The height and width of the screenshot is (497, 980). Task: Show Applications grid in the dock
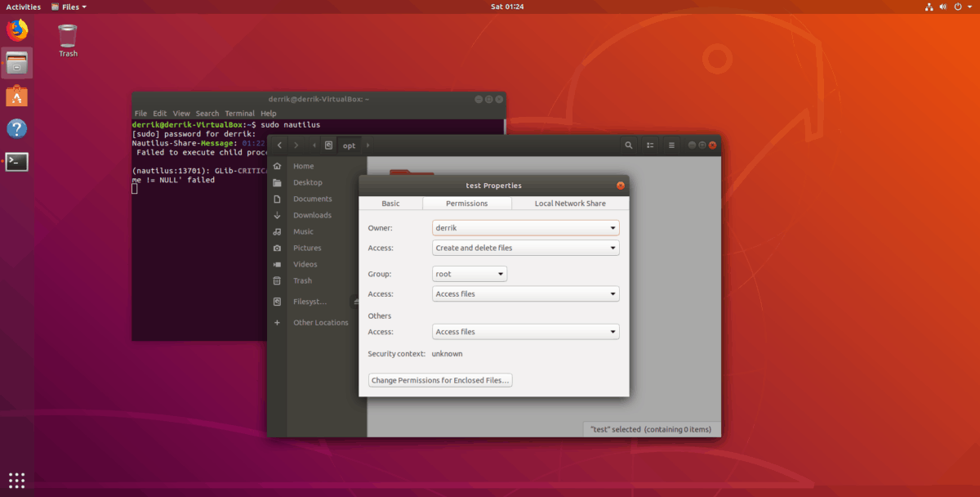click(x=17, y=480)
